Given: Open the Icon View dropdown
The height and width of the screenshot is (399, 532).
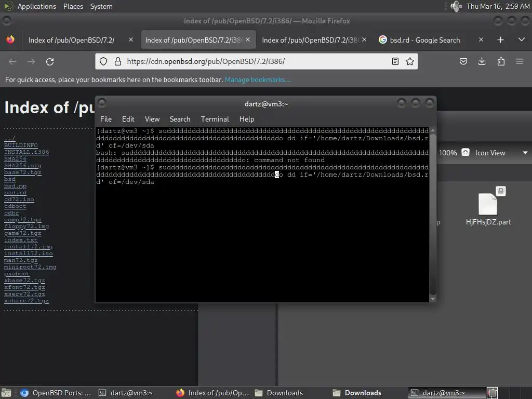Looking at the screenshot, I should [501, 153].
